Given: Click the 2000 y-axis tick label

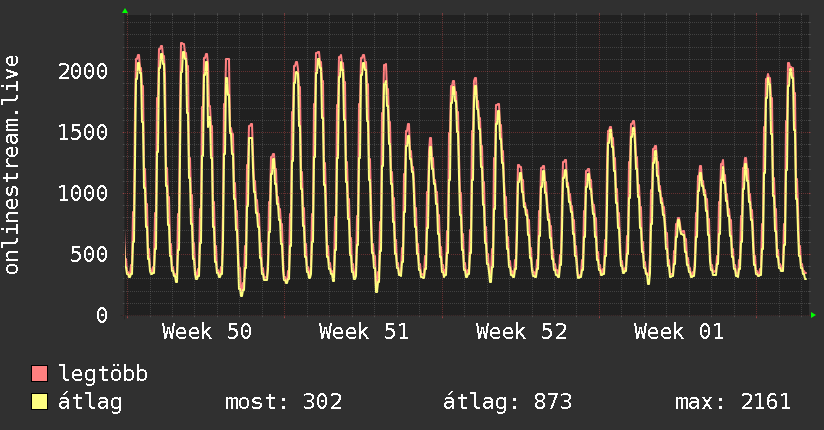Looking at the screenshot, I should [83, 71].
